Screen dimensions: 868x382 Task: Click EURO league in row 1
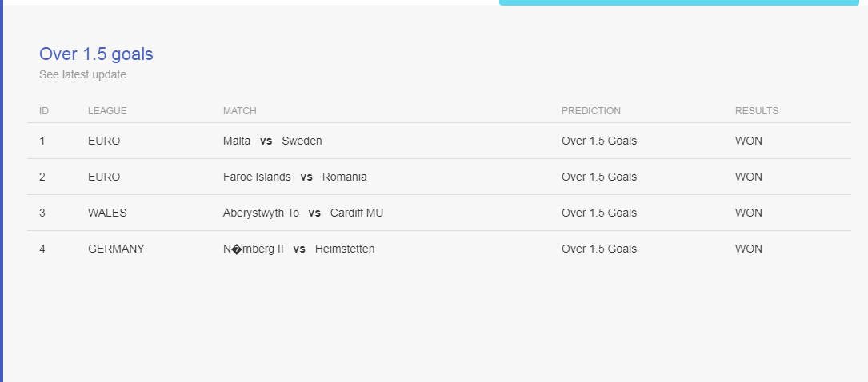[104, 141]
